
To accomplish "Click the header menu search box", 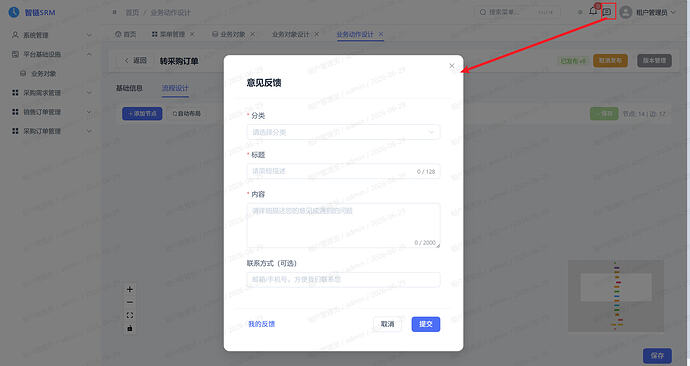I will [517, 12].
